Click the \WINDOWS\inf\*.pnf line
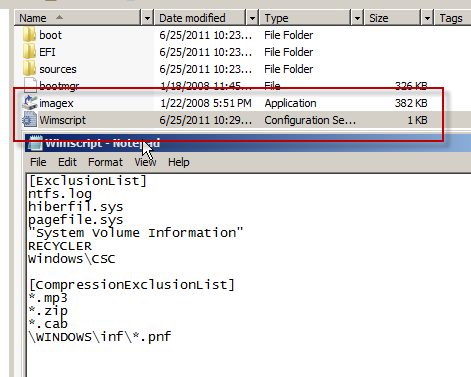 [x=100, y=337]
